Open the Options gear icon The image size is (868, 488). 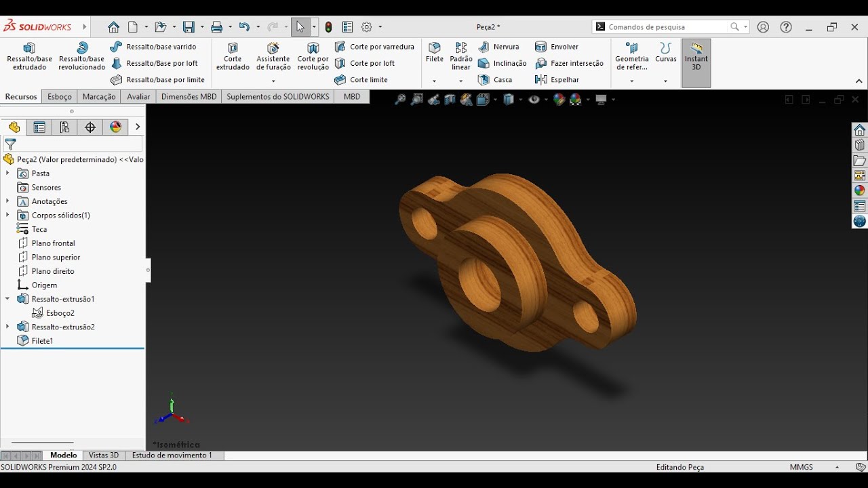(367, 27)
